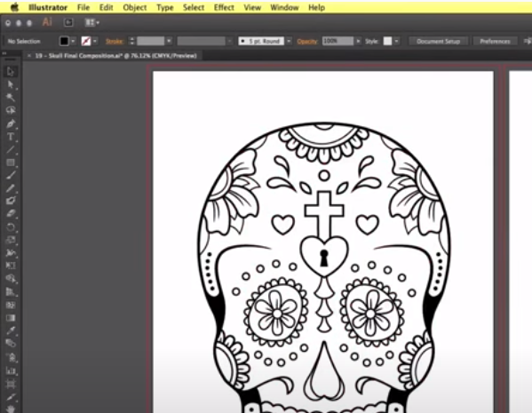This screenshot has width=532, height=413.
Task: Select the Direct Selection tool
Action: pyautogui.click(x=10, y=84)
